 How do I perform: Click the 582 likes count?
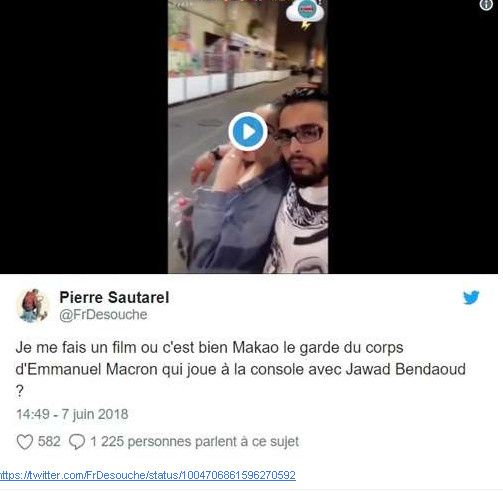pos(49,442)
